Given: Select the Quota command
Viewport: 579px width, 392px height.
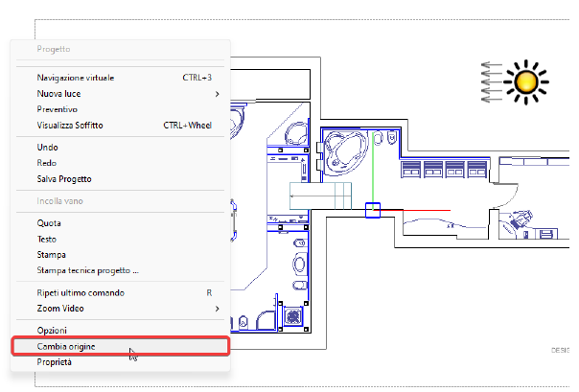Looking at the screenshot, I should pyautogui.click(x=121, y=223).
